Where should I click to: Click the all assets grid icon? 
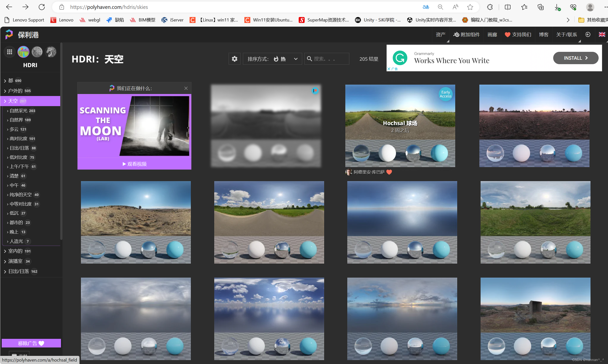click(10, 52)
